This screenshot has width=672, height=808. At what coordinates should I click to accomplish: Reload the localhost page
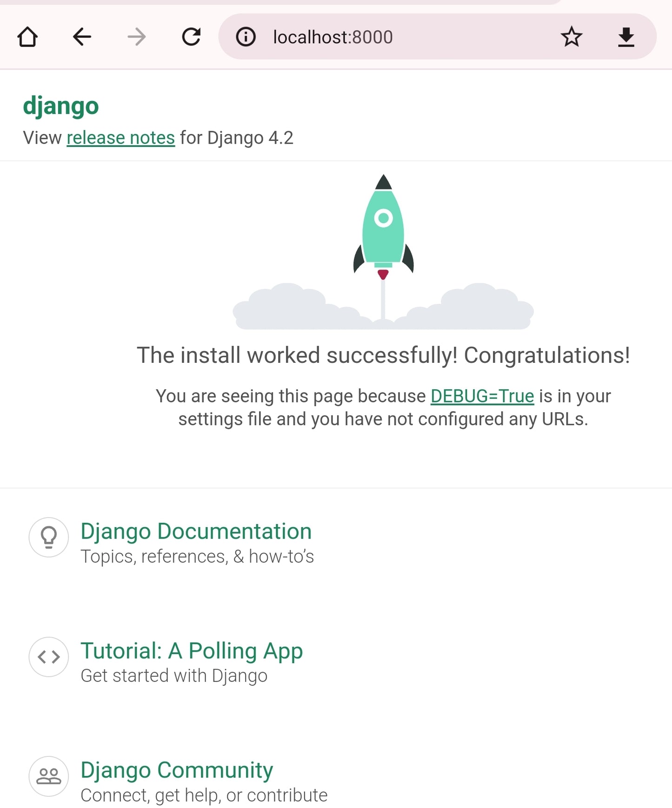tap(191, 37)
